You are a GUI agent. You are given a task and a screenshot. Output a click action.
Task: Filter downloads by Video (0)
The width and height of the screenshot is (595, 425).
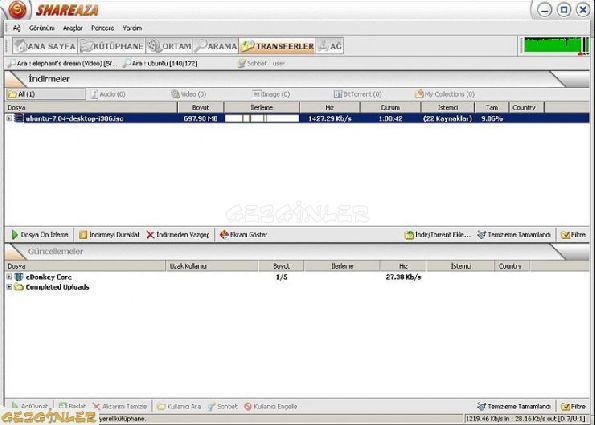[189, 94]
